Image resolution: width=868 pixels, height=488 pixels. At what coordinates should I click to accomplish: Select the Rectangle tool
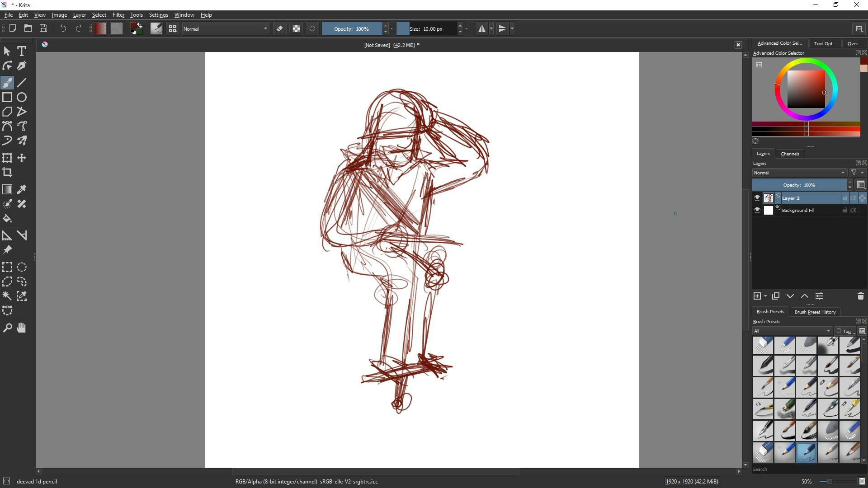tap(7, 97)
